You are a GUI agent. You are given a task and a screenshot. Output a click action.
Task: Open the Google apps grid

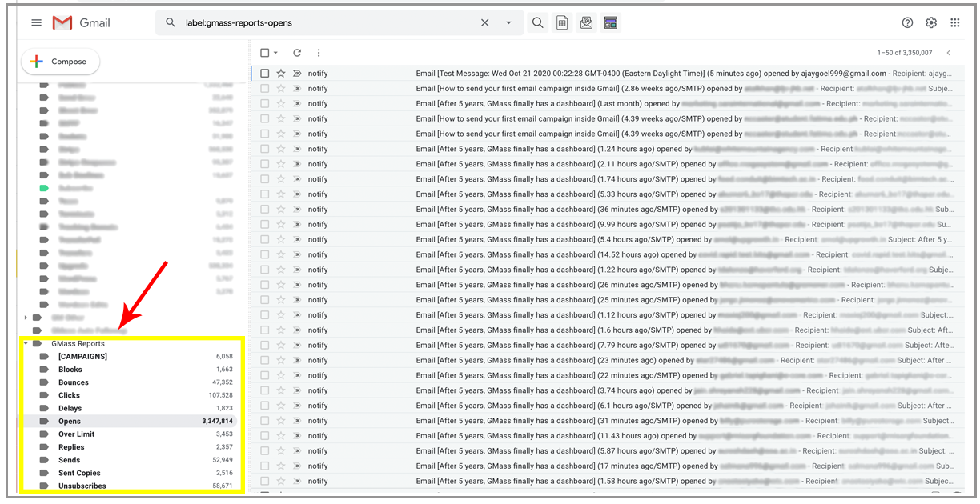pyautogui.click(x=956, y=22)
